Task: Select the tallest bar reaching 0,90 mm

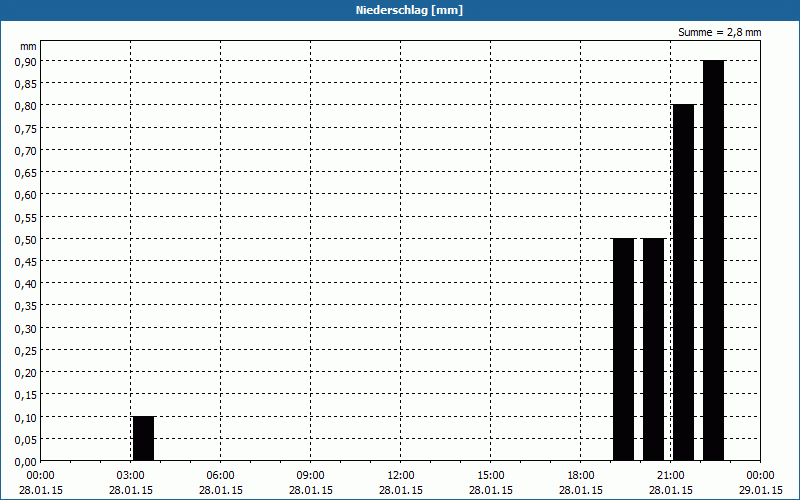Action: 713,260
